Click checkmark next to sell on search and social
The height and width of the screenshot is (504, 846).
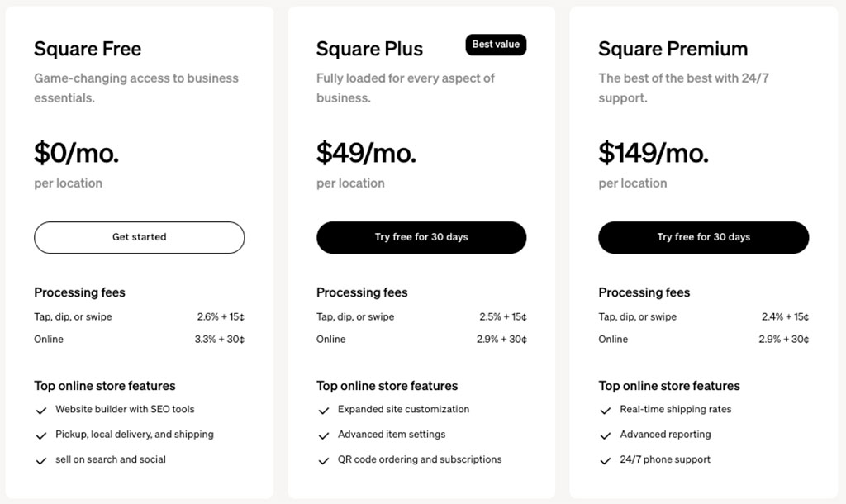tap(40, 461)
